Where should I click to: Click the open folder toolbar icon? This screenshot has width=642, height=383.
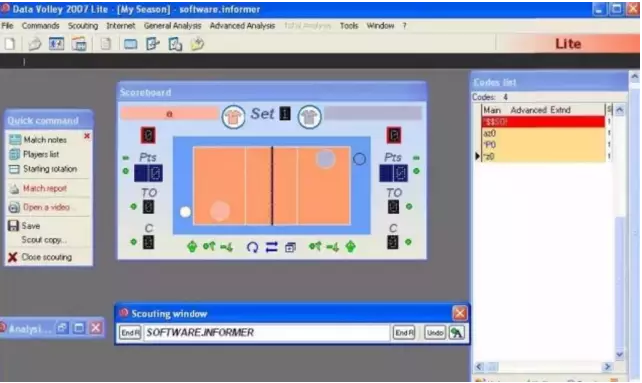[x=35, y=44]
